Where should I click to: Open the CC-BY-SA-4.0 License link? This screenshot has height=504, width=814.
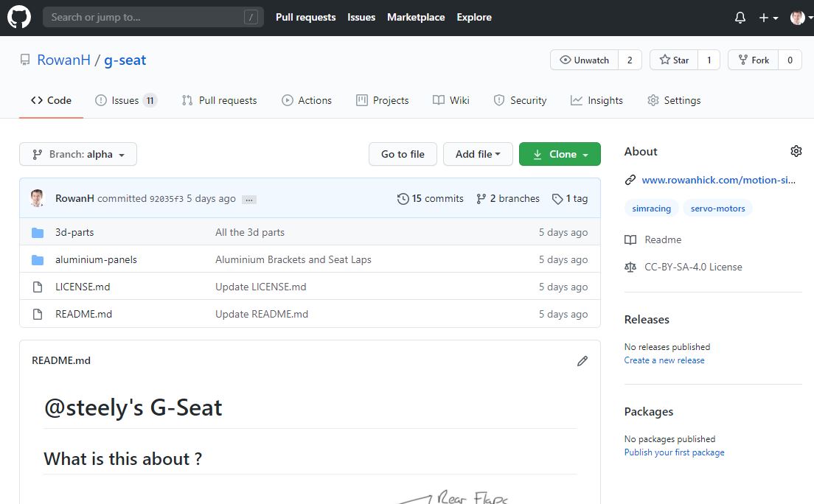click(693, 267)
